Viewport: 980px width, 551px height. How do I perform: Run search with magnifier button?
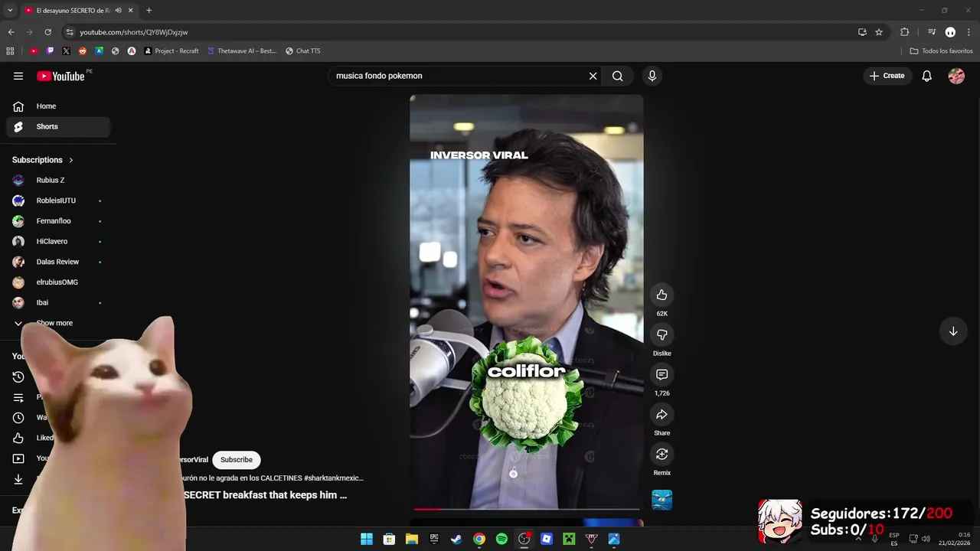[617, 76]
